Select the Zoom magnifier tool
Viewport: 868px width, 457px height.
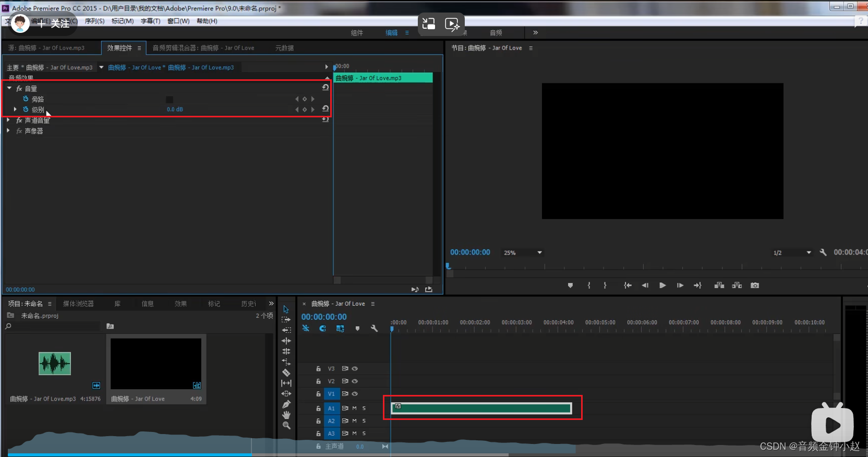point(286,425)
